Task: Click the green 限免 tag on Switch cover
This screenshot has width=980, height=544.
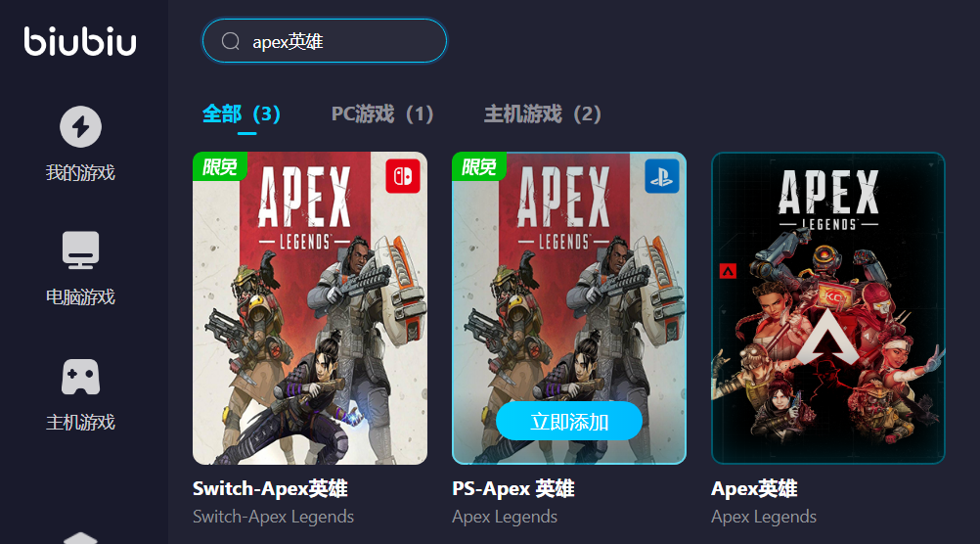Action: [x=219, y=166]
